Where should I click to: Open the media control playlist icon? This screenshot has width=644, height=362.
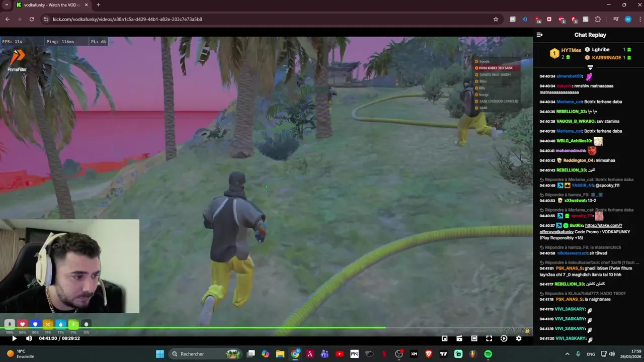[616, 19]
